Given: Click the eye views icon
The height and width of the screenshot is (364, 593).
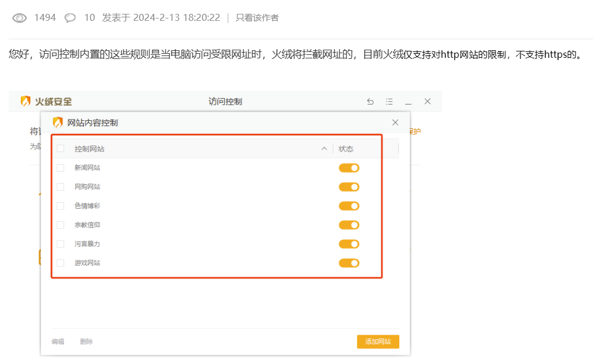Looking at the screenshot, I should pos(20,18).
